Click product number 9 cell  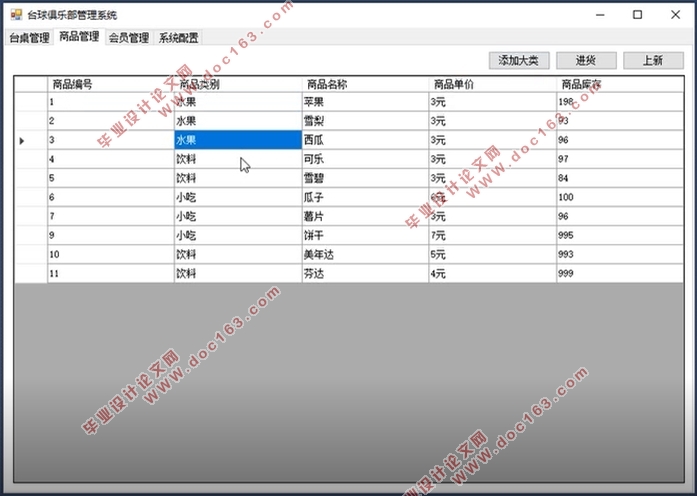click(111, 236)
